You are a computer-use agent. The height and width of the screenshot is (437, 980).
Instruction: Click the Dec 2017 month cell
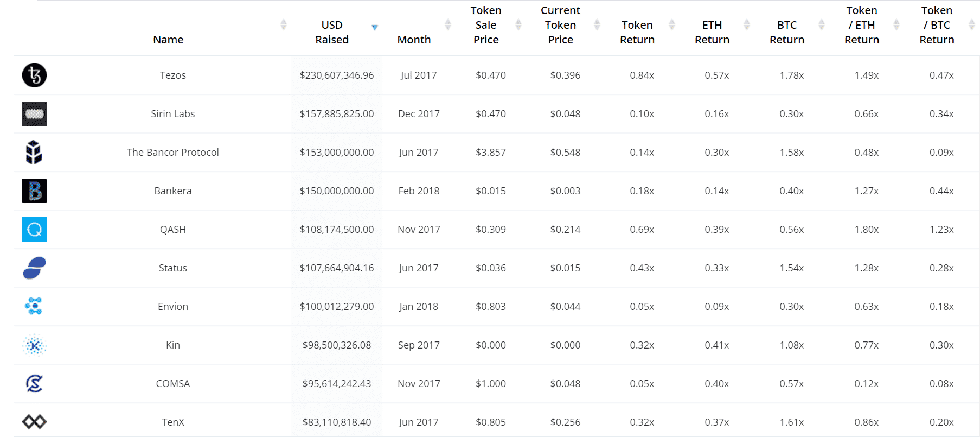pos(419,114)
